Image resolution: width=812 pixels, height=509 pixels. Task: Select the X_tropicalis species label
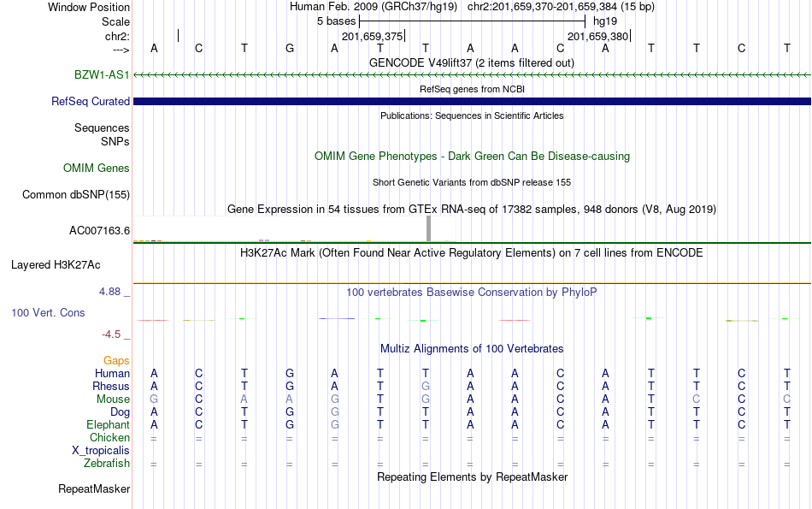(x=101, y=451)
